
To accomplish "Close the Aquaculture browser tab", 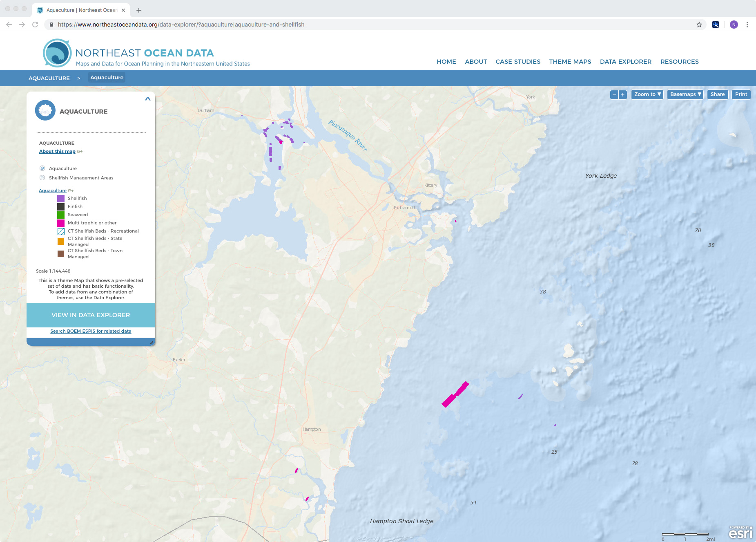I will click(123, 10).
